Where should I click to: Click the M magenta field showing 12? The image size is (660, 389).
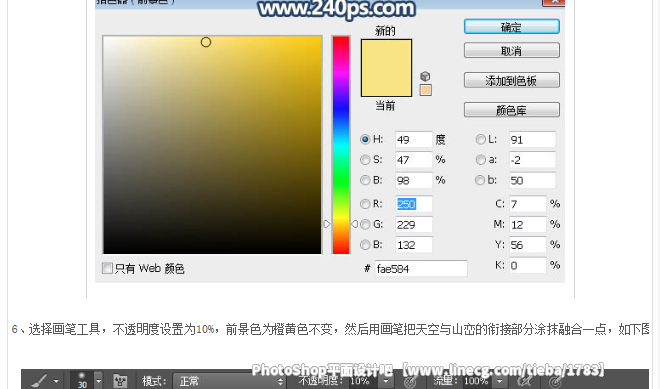[528, 224]
